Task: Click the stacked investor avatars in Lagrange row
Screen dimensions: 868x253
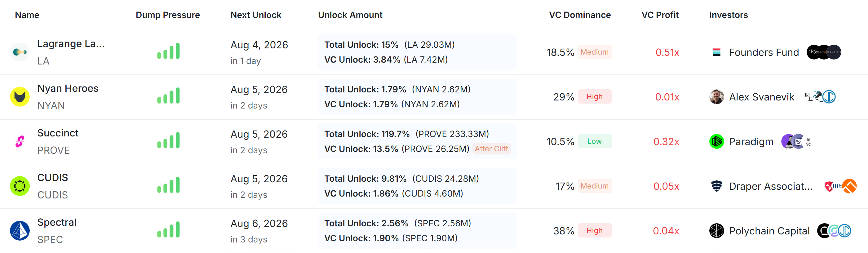Action: click(824, 52)
